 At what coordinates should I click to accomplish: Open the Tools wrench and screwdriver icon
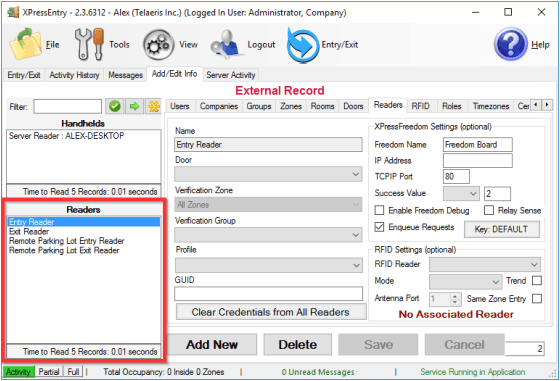[x=89, y=45]
